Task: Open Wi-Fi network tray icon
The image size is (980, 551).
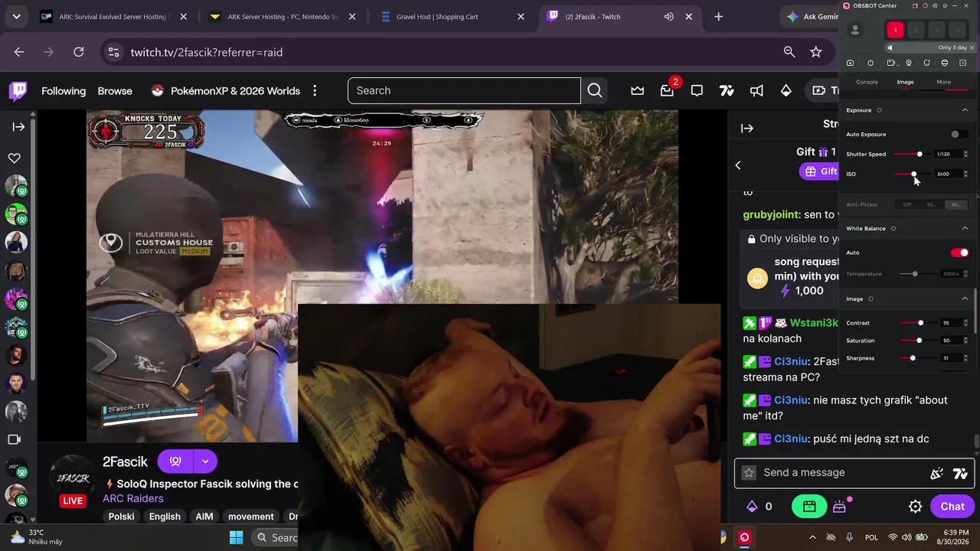Action: click(893, 537)
